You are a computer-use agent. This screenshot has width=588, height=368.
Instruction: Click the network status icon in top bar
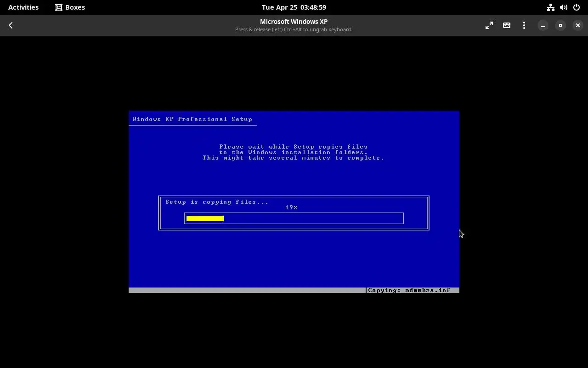click(x=551, y=7)
